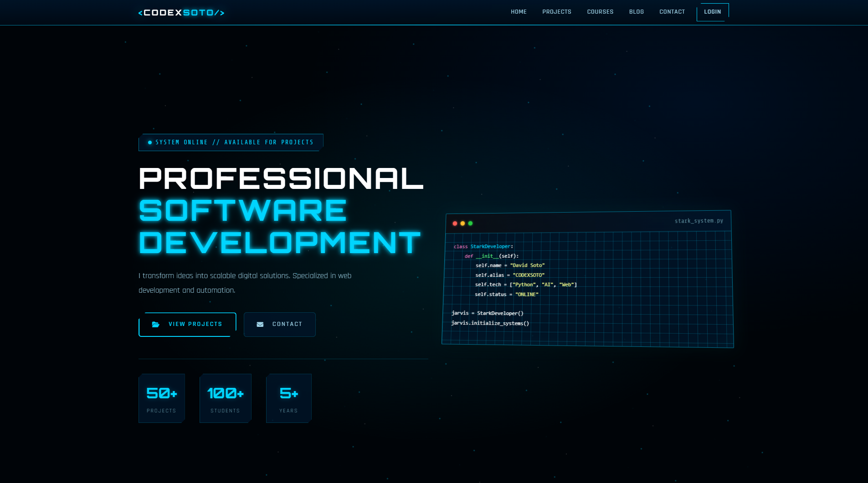868x483 pixels.
Task: Click the Contact button label in hero section
Action: pos(287,324)
